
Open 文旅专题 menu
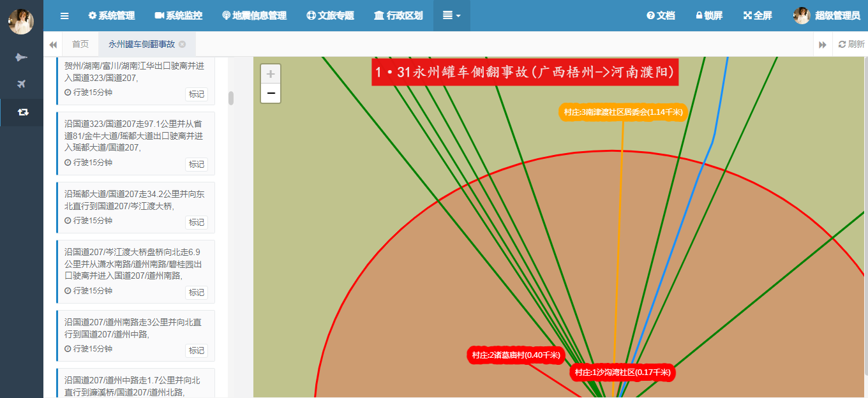click(x=330, y=15)
